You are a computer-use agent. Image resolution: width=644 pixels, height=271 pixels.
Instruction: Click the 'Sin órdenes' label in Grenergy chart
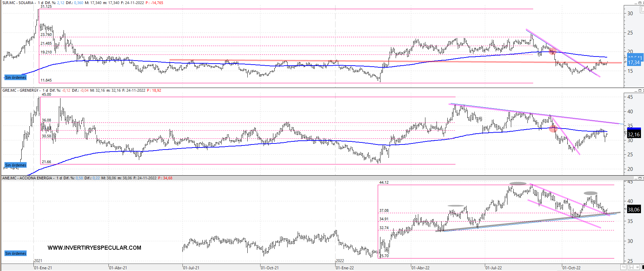click(x=16, y=165)
